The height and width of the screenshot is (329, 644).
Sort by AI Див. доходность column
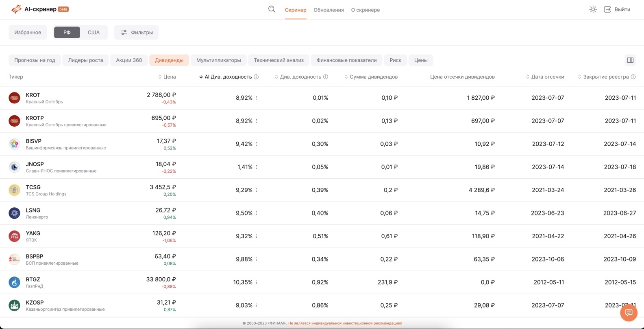pos(226,77)
